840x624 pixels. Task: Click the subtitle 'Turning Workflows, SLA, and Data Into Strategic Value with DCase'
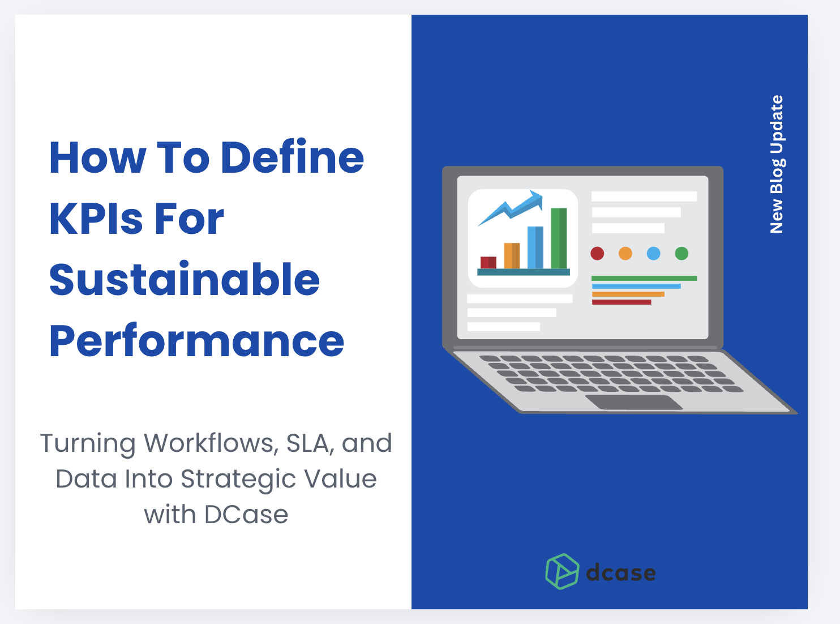pyautogui.click(x=216, y=478)
